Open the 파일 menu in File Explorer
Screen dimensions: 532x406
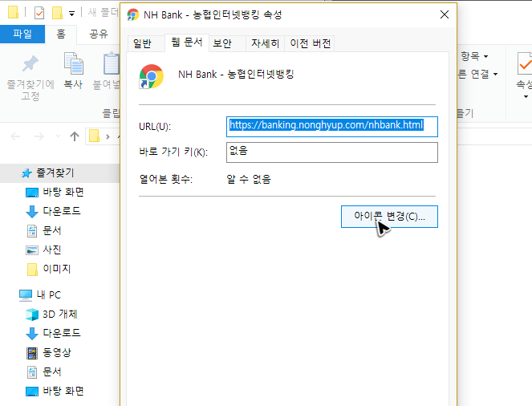coord(22,34)
